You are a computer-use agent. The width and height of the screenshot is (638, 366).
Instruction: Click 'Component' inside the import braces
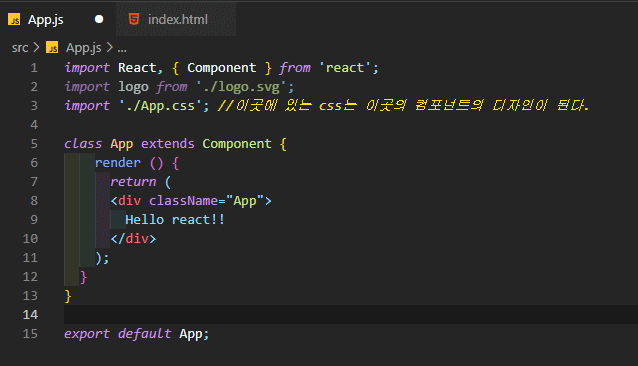[x=221, y=68]
